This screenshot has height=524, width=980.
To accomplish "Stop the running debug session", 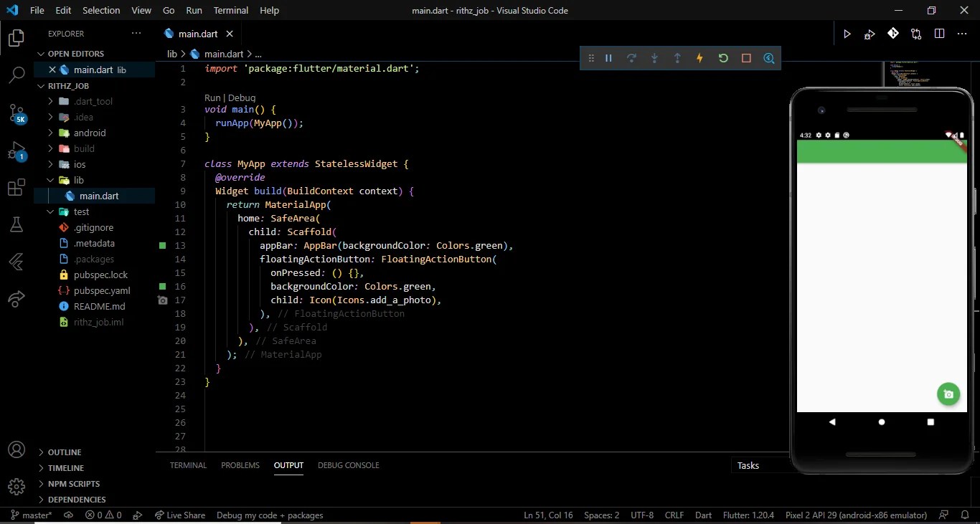I will coord(746,58).
